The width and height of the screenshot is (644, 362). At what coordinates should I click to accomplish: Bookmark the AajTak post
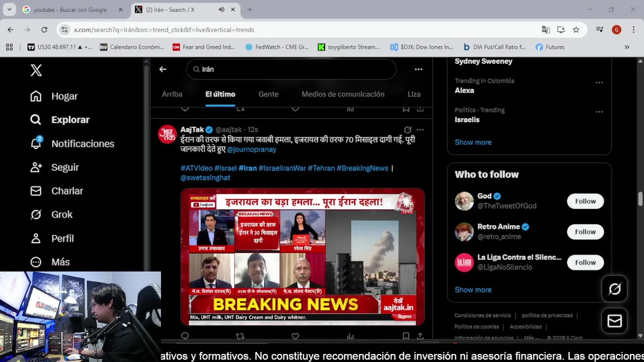pyautogui.click(x=406, y=336)
